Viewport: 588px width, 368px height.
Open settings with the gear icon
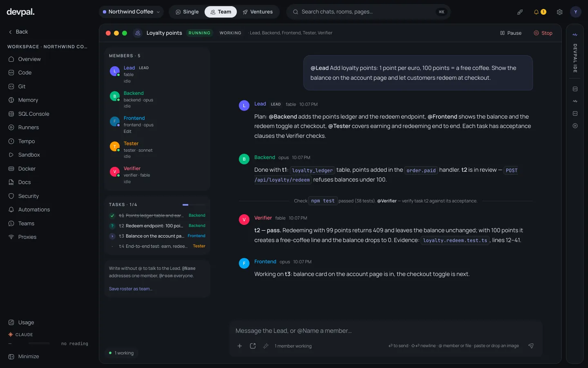point(559,12)
